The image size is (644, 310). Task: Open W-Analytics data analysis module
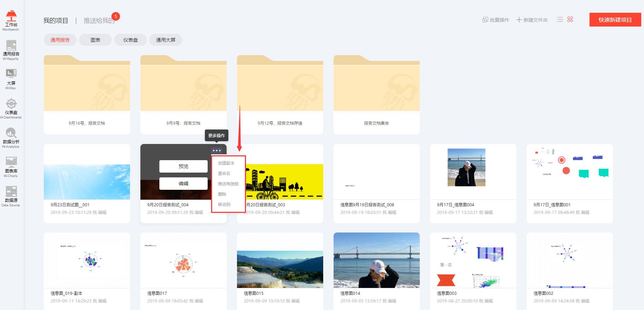(x=11, y=137)
